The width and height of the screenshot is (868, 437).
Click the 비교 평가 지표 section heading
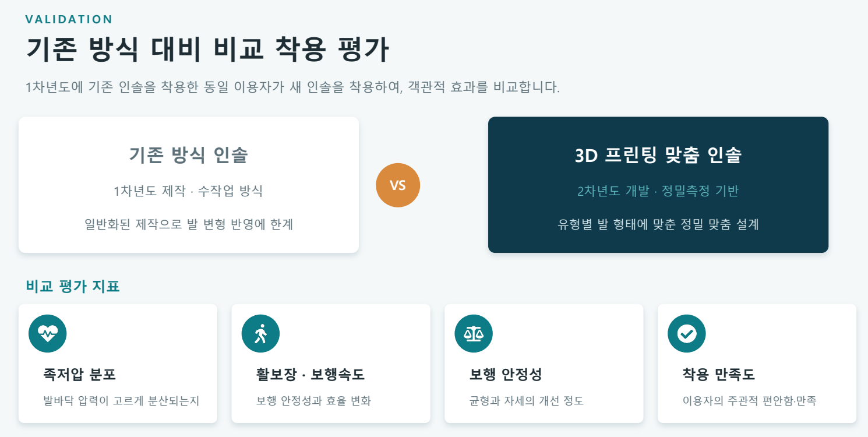coord(73,286)
